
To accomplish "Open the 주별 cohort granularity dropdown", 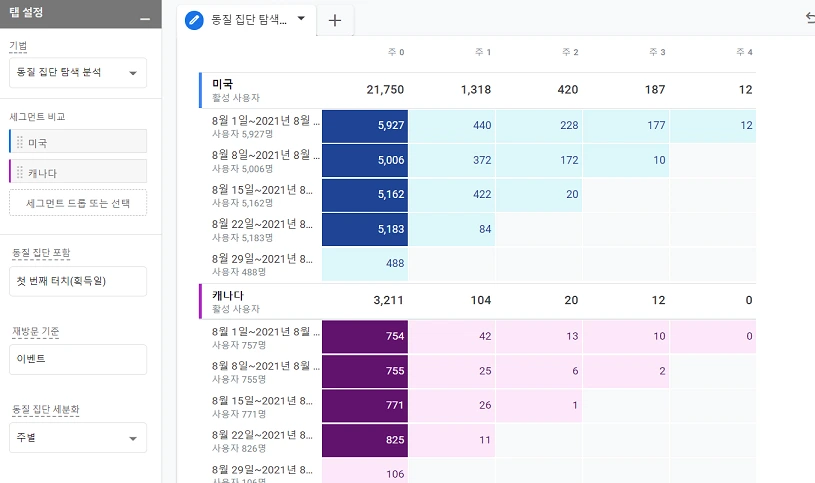I will 78,438.
